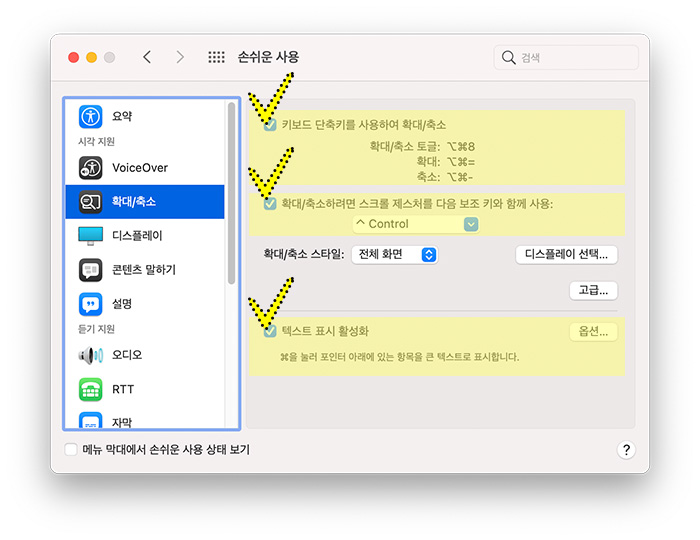Select 설명 label in sidebar
This screenshot has width=700, height=540.
pyautogui.click(x=122, y=304)
